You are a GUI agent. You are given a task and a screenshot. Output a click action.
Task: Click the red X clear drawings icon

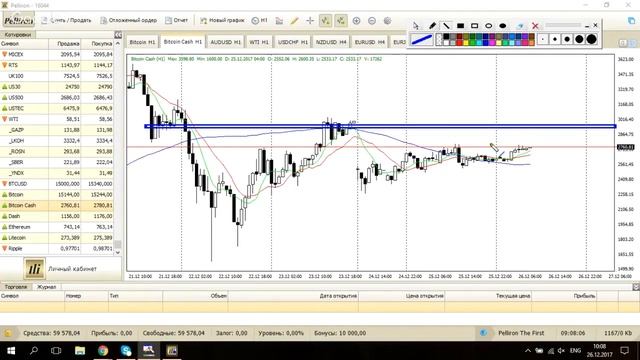click(x=535, y=26)
